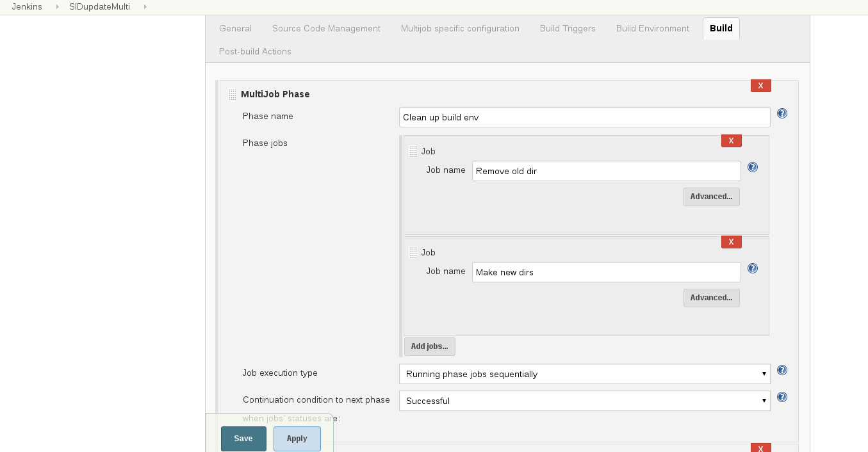Open help for the Phase name field
This screenshot has width=868, height=452.
[782, 113]
